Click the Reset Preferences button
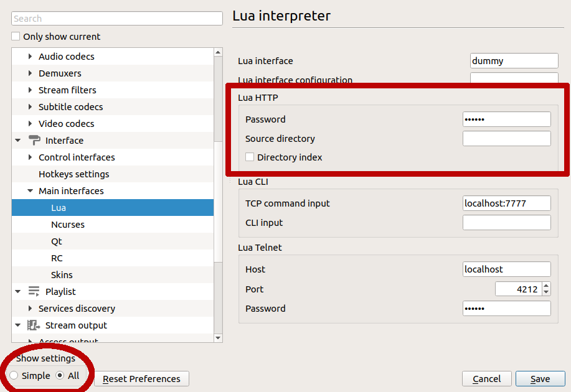The width and height of the screenshot is (571, 392). (141, 379)
